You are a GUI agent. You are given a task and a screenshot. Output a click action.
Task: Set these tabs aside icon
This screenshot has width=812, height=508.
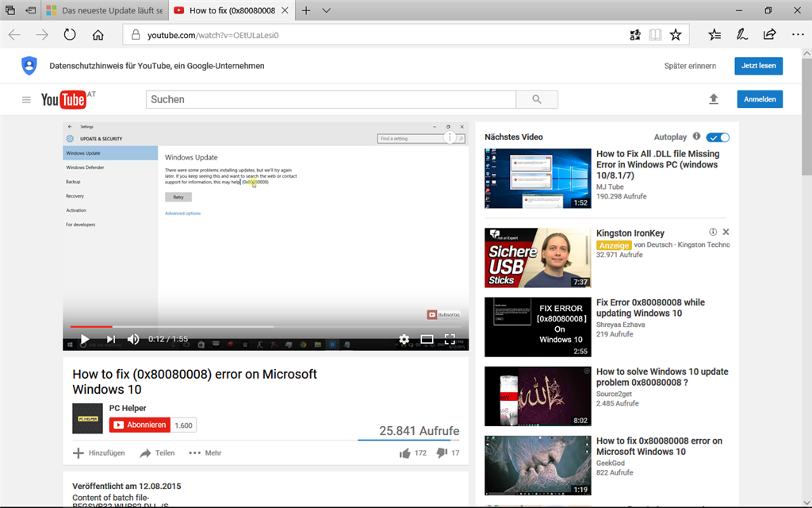pos(31,10)
